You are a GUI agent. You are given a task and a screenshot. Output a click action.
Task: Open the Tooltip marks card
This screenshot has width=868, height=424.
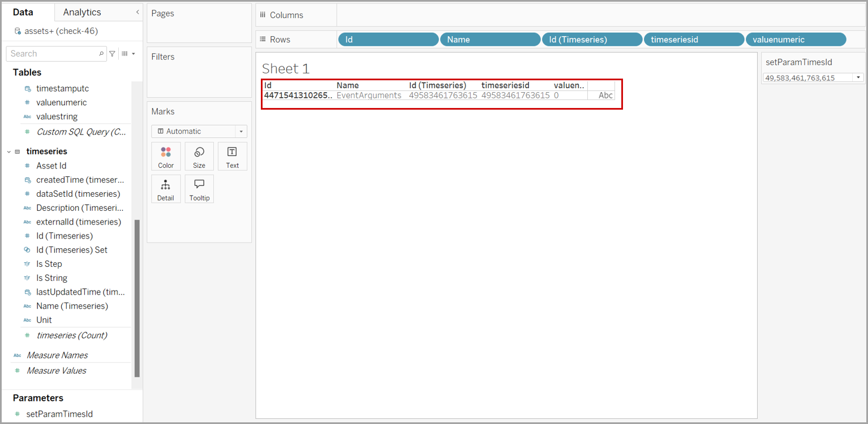coord(199,189)
